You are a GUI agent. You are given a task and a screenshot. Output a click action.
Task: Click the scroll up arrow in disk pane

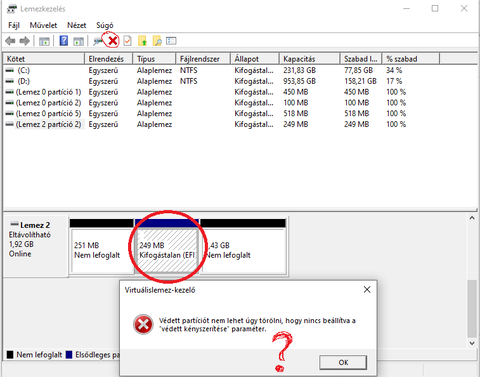tap(472, 218)
